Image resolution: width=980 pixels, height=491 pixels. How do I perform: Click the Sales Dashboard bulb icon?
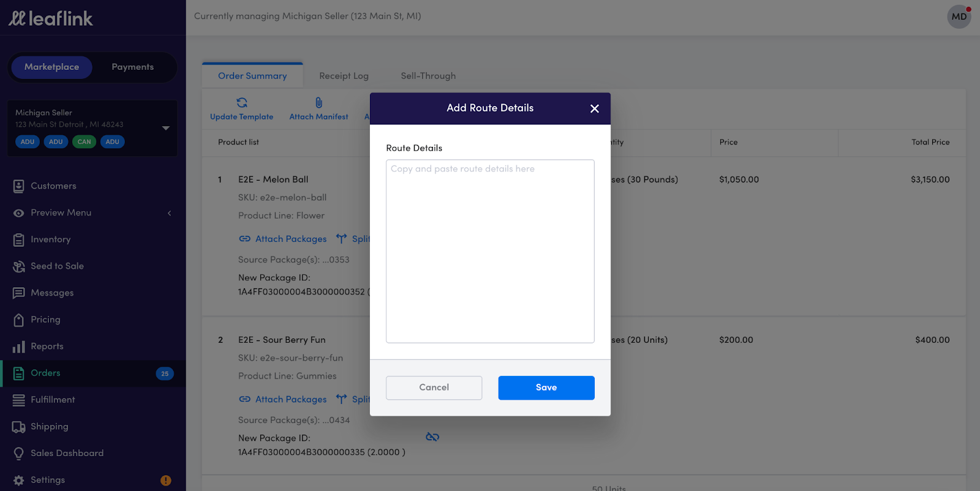[x=18, y=454]
